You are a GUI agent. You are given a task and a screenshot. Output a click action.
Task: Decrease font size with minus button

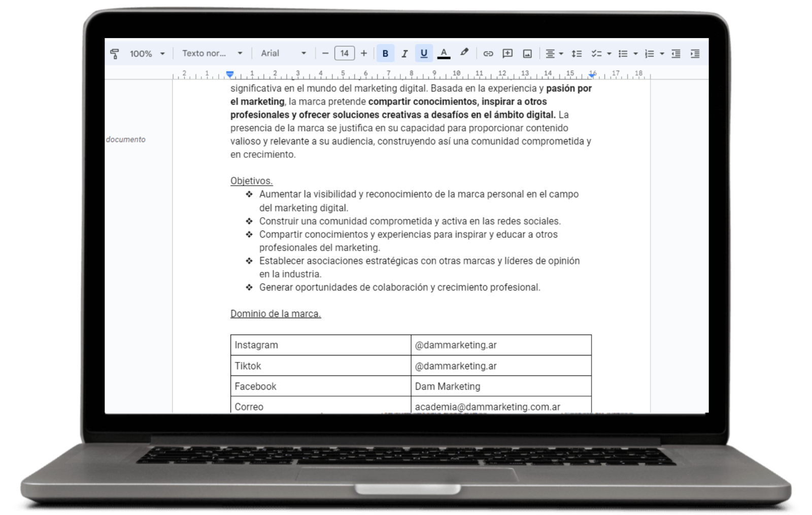[x=325, y=53]
